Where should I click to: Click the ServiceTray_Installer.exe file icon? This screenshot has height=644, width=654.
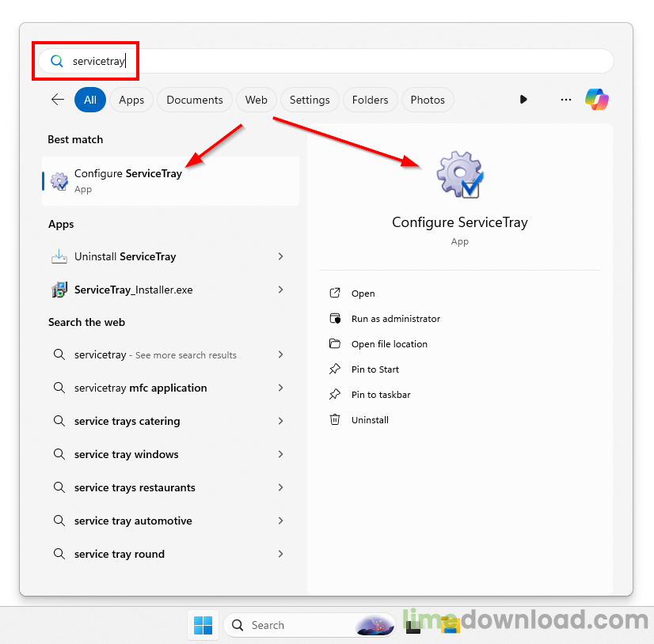[x=59, y=290]
